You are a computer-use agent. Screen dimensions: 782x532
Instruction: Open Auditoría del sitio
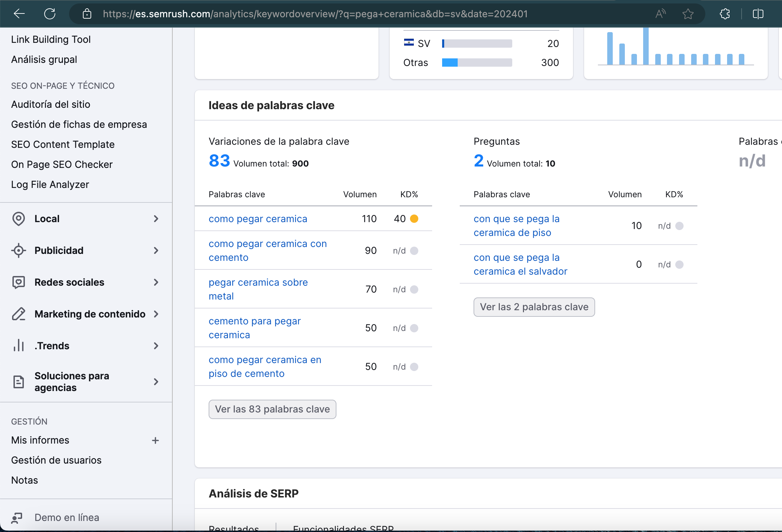pyautogui.click(x=50, y=104)
